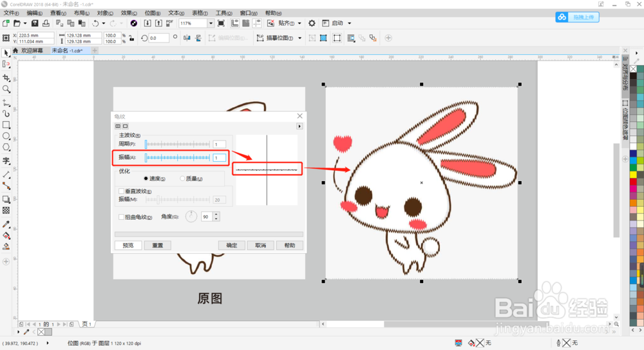Confirm with the 确定 button
This screenshot has height=350, width=644.
232,245
